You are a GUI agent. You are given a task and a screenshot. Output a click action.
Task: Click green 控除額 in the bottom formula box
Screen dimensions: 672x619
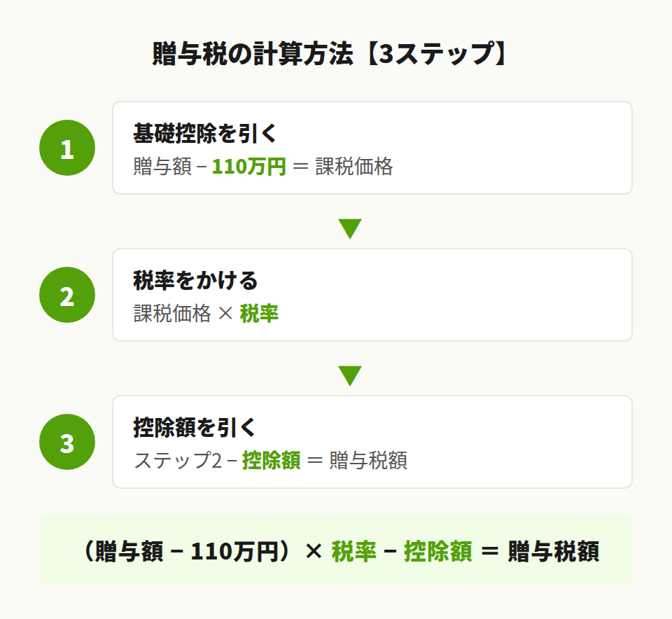tap(438, 552)
